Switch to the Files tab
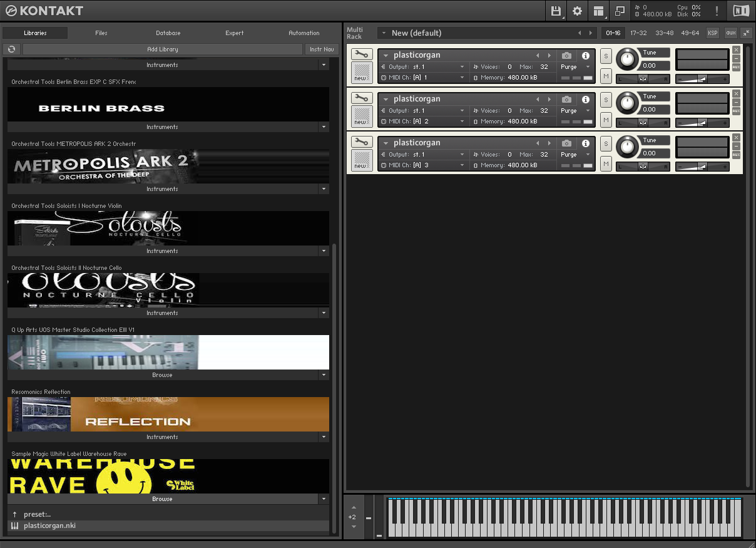756x548 pixels. point(101,33)
